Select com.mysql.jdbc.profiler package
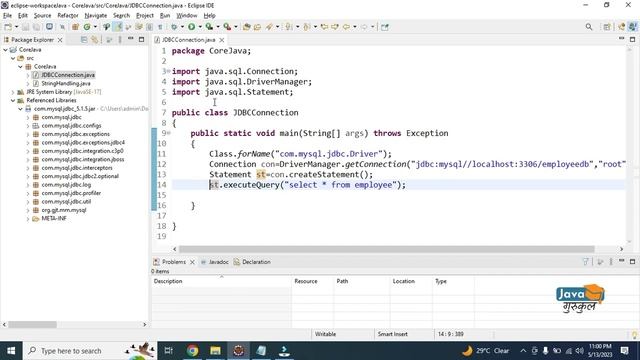Image resolution: width=640 pixels, height=360 pixels. coord(71,193)
